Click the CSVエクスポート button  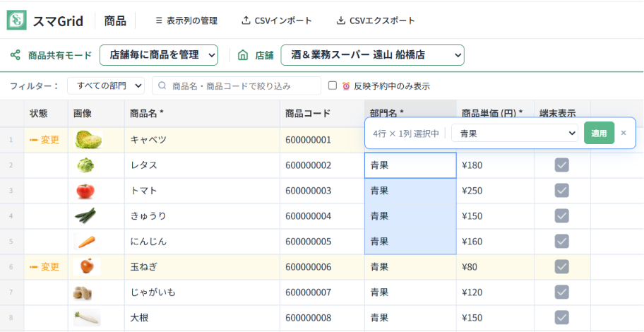[376, 20]
